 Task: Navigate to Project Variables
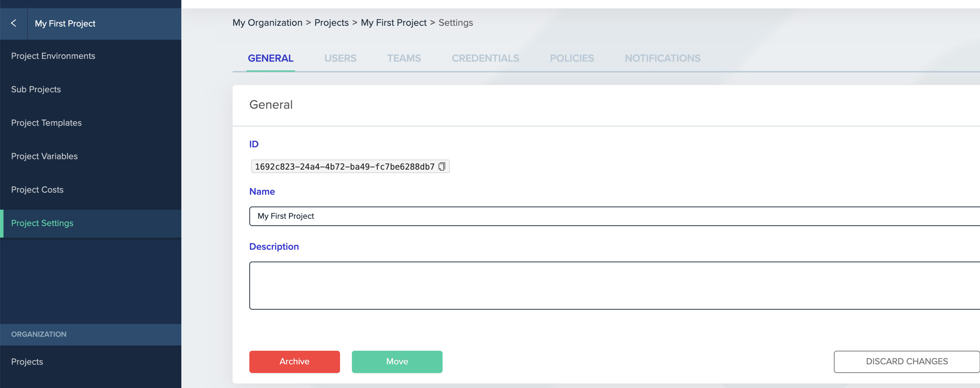coord(44,156)
